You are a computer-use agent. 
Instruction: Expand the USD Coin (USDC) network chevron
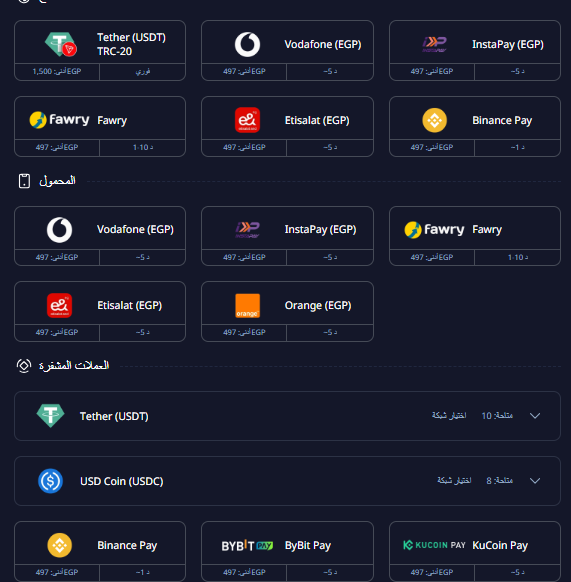click(535, 481)
